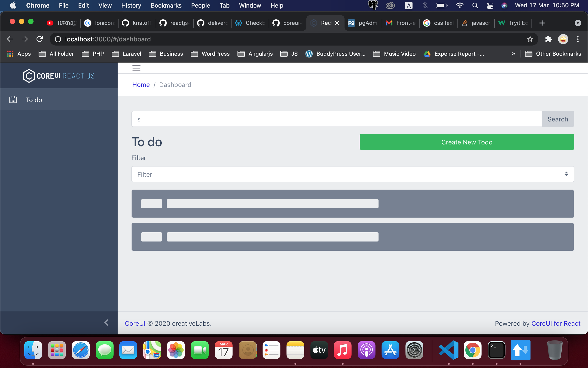Open the CoreUI for React footer link

point(556,323)
